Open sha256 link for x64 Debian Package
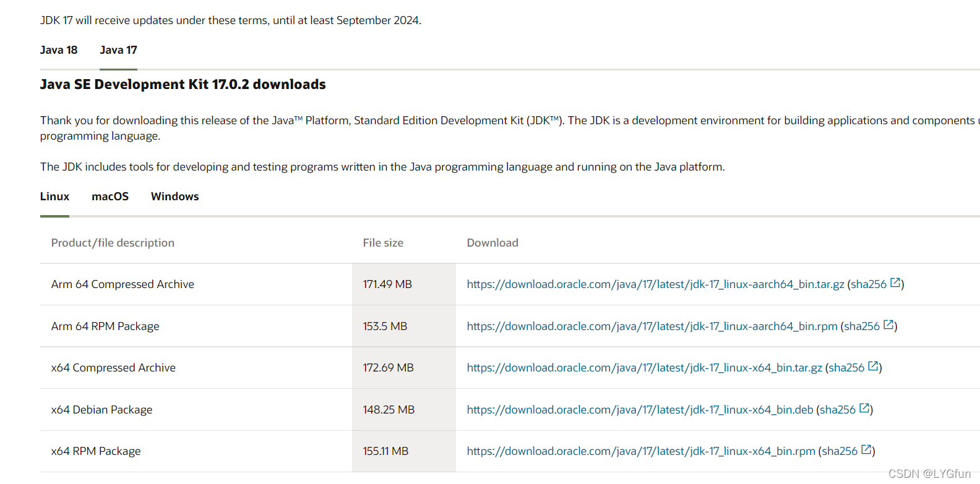The image size is (980, 484). (838, 410)
